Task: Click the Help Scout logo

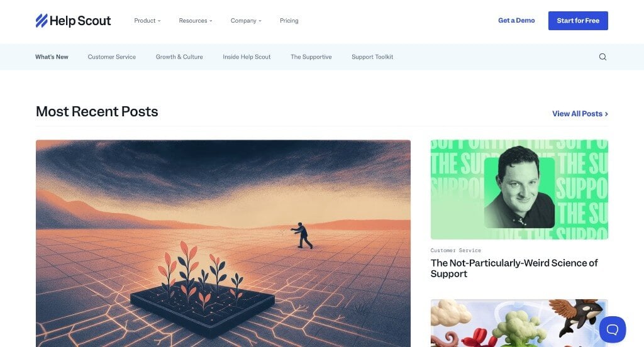Action: [73, 21]
